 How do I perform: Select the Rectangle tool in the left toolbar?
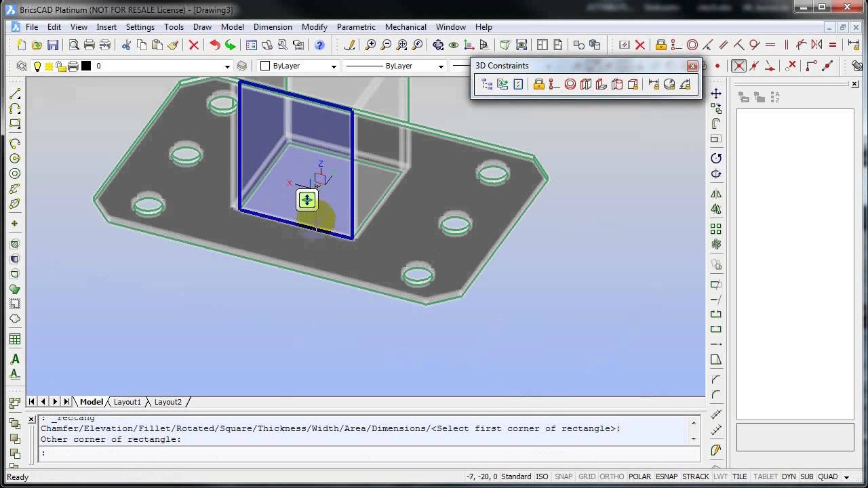pyautogui.click(x=15, y=124)
